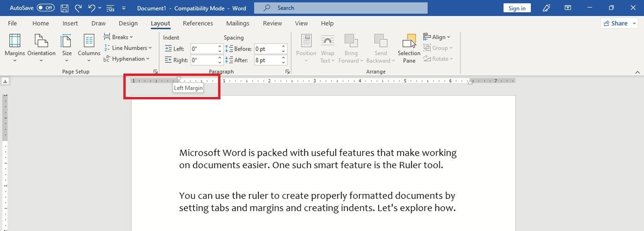The height and width of the screenshot is (231, 644).
Task: Click the Left indent input field
Action: [x=204, y=49]
